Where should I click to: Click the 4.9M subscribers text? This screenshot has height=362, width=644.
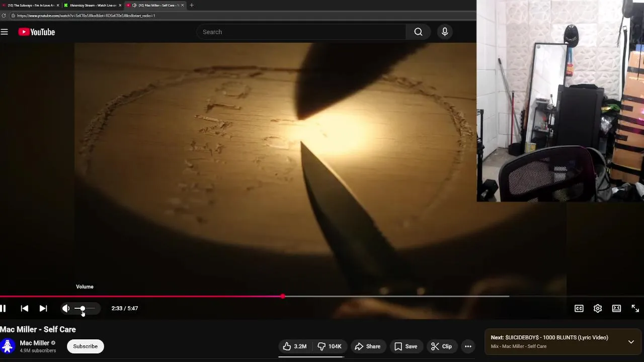(38, 350)
